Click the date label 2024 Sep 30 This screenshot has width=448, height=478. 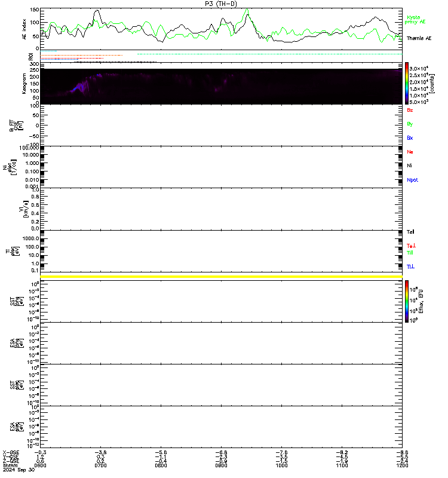[x=19, y=470]
